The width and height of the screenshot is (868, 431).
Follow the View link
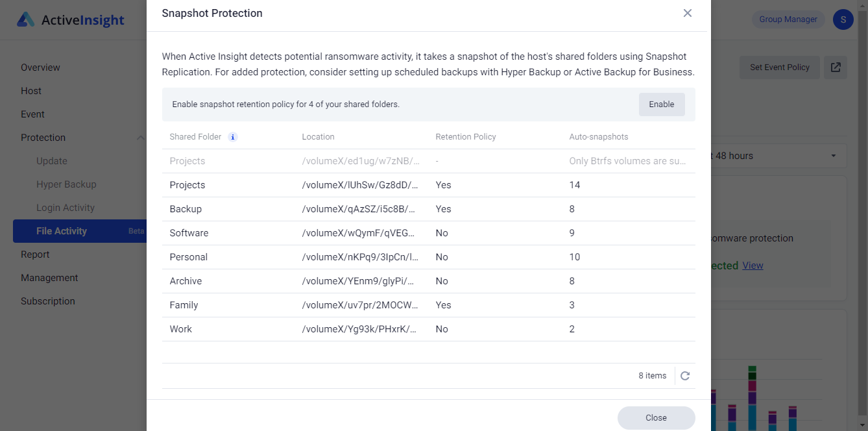pos(753,265)
